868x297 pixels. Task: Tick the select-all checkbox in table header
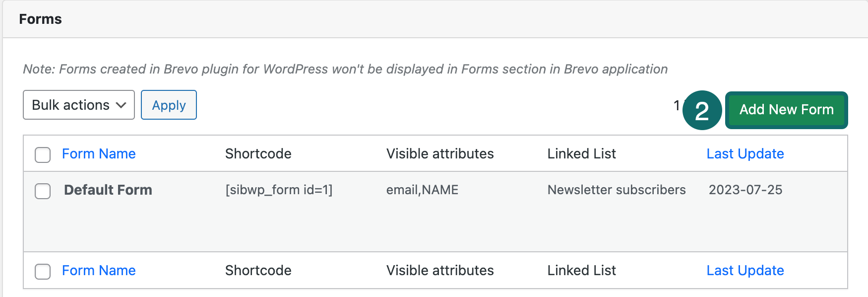coord(43,154)
